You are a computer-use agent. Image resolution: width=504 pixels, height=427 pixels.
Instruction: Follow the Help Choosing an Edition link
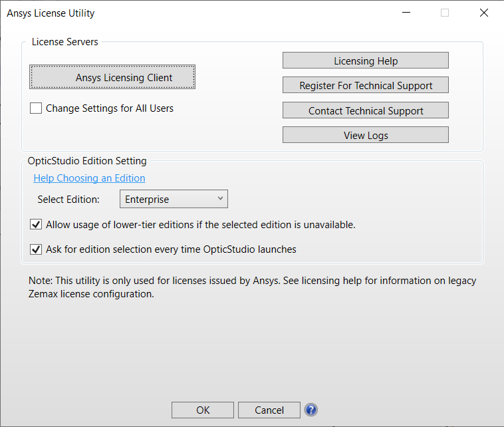[89, 178]
